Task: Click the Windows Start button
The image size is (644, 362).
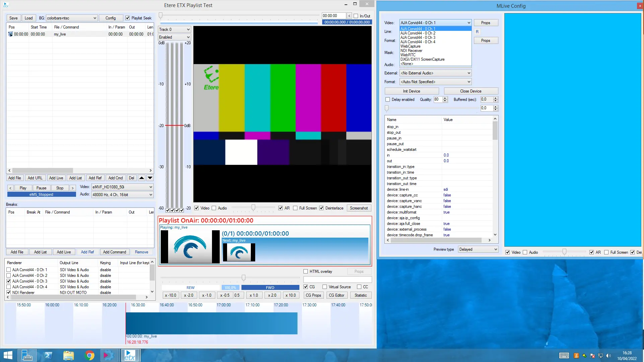Action: (x=7, y=355)
